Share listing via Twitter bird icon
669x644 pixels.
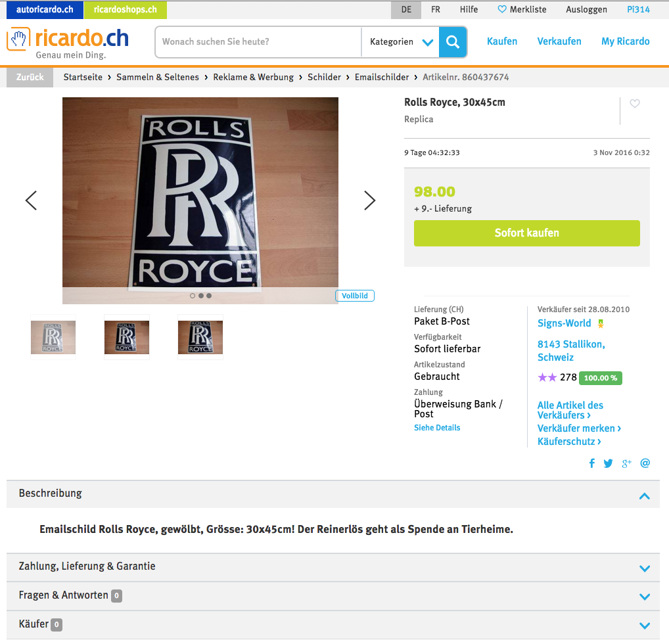coord(608,463)
